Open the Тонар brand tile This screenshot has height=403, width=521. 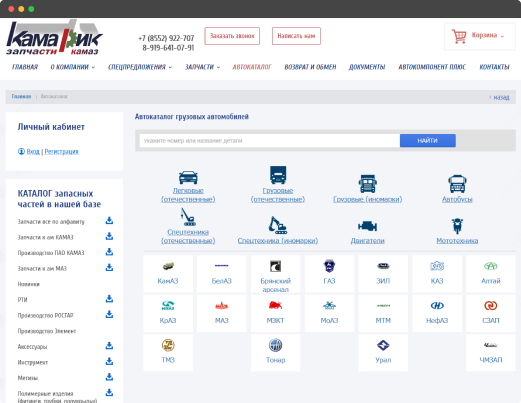tap(275, 353)
